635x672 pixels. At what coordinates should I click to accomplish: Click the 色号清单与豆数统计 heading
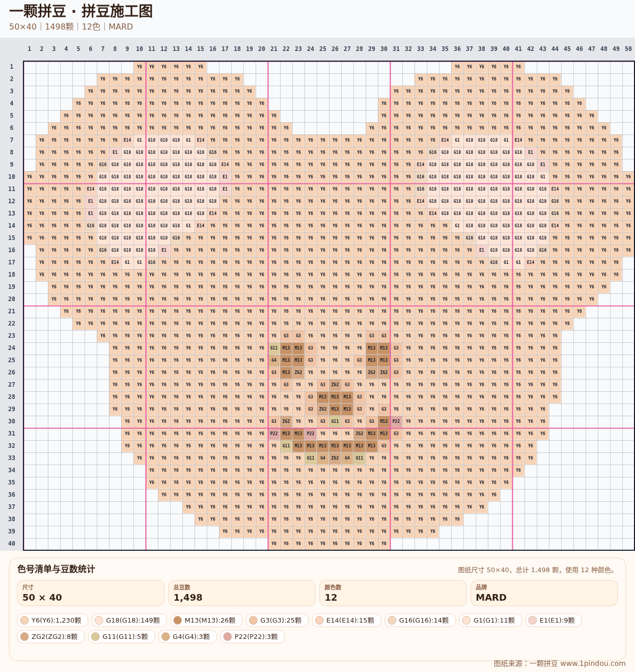point(56,569)
